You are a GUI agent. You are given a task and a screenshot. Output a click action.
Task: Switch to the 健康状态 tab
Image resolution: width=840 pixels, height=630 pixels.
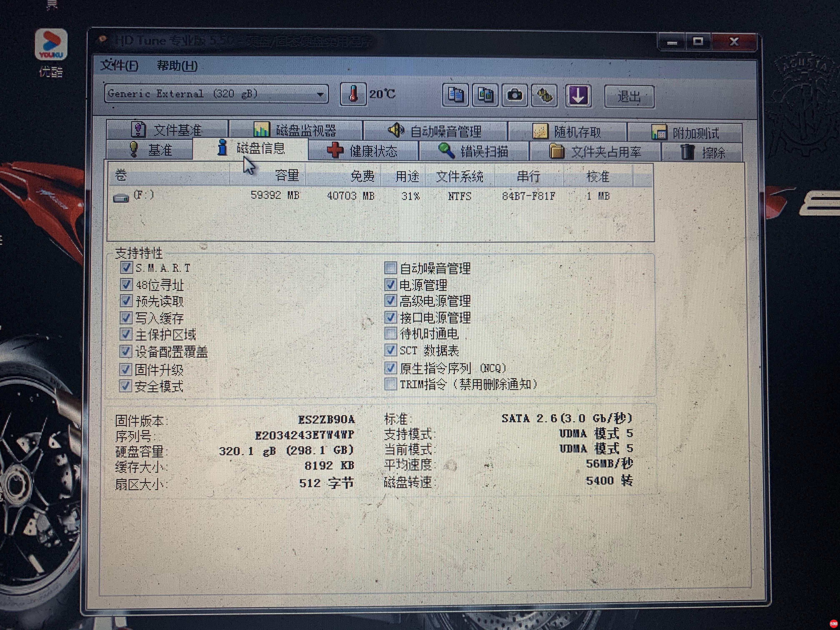[x=363, y=151]
